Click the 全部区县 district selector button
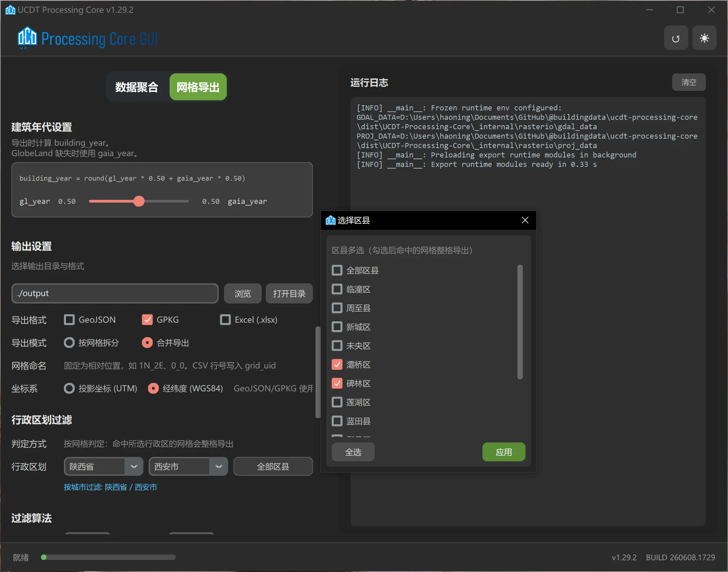The image size is (728, 572). 273,466
